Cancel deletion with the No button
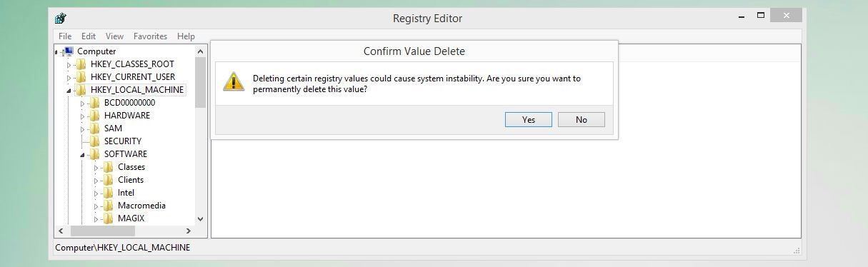This screenshot has width=868, height=267. tap(581, 120)
